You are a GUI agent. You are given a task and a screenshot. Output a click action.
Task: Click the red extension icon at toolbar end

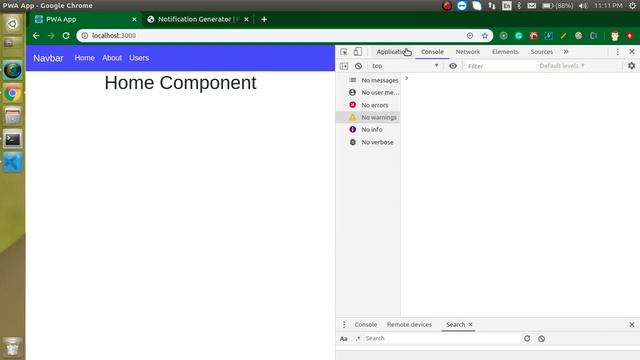tap(630, 36)
